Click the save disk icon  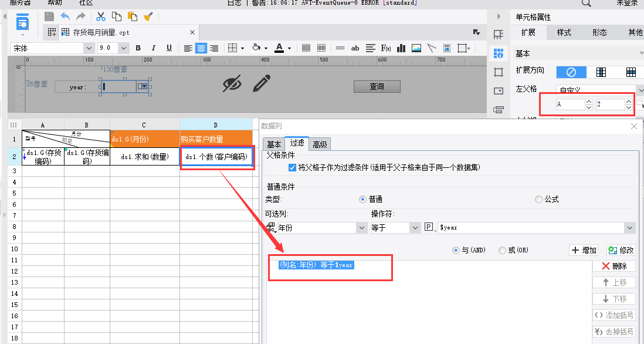49,16
